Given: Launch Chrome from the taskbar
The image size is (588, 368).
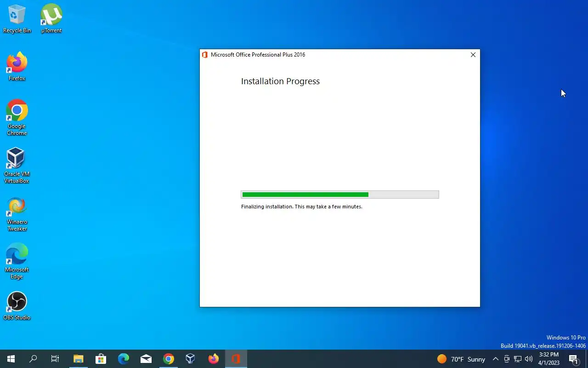Looking at the screenshot, I should point(169,359).
